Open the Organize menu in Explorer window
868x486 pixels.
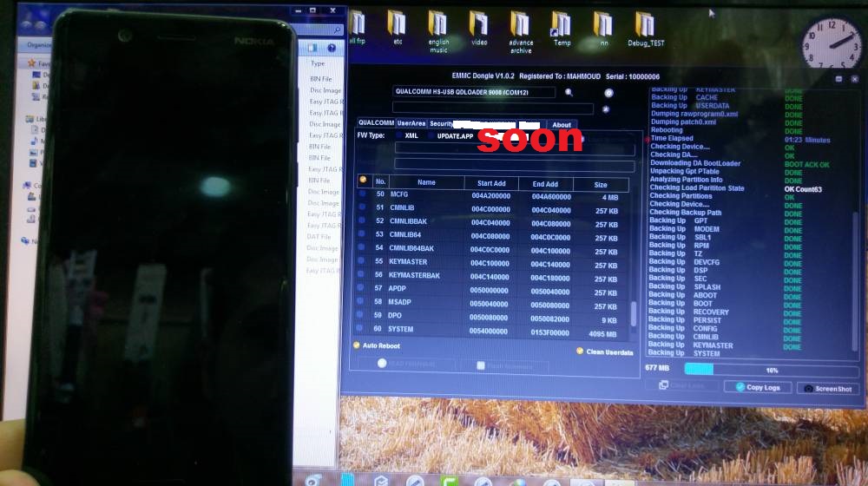(39, 44)
